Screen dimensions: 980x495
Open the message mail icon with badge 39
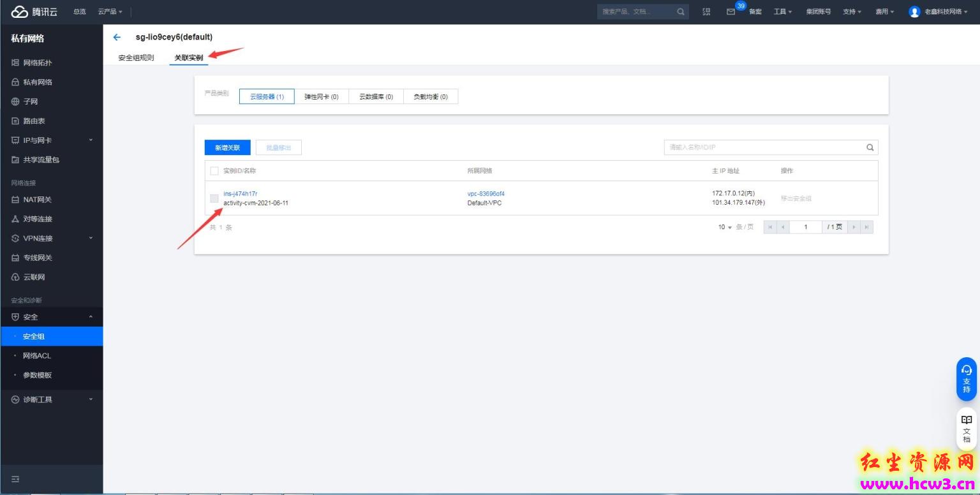731,11
